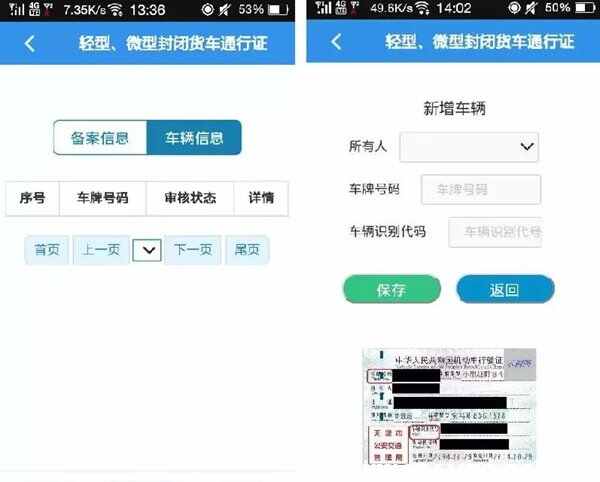Screen dimensions: 600x482
Task: Tap back arrow on left screen header
Action: 30,44
